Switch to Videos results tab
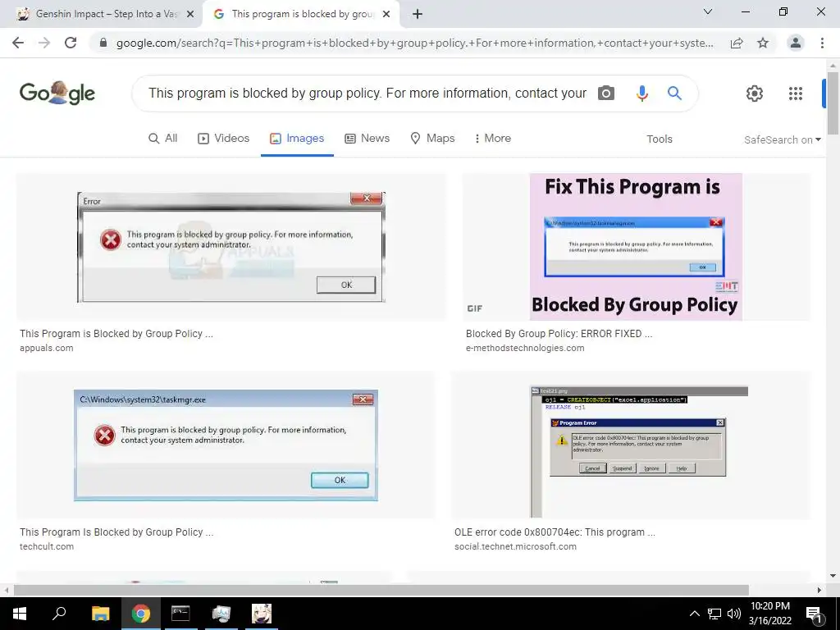The width and height of the screenshot is (840, 630). [x=223, y=138]
